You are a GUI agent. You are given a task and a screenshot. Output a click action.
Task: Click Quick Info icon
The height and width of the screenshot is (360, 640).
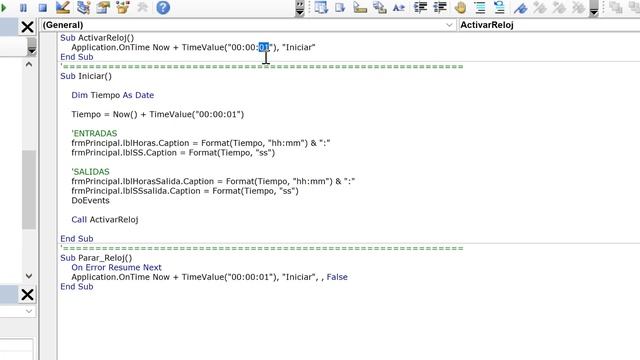tap(360, 7)
